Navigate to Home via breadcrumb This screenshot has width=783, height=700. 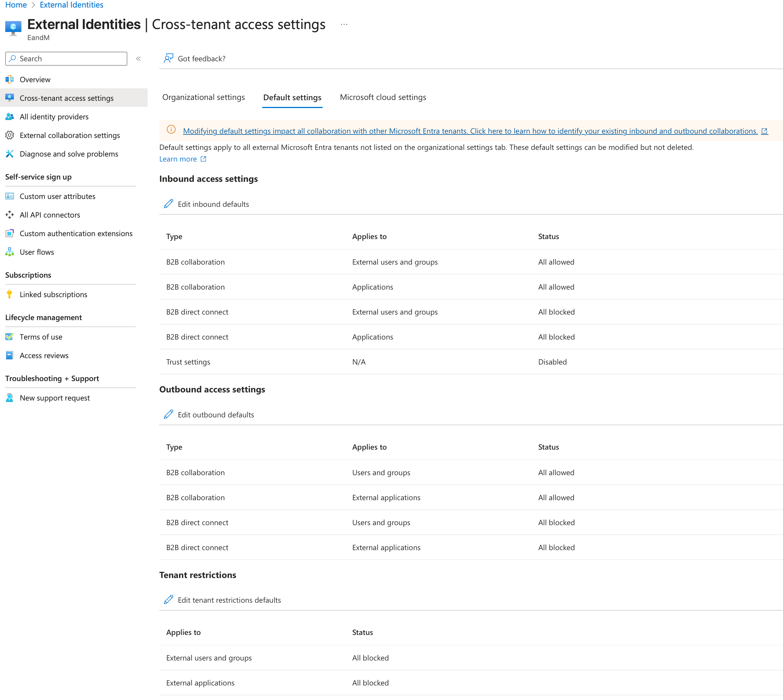[x=16, y=5]
